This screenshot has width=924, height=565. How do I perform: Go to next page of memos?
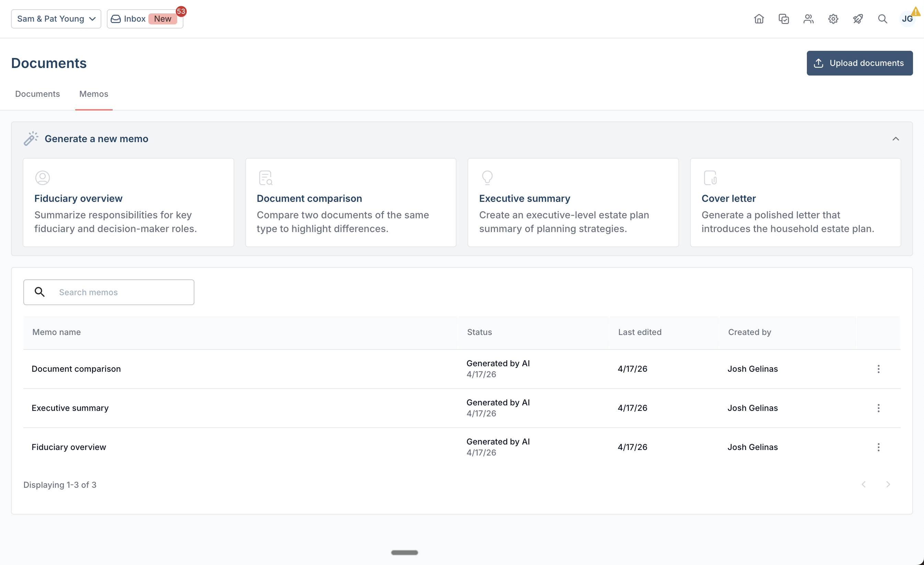(x=888, y=484)
